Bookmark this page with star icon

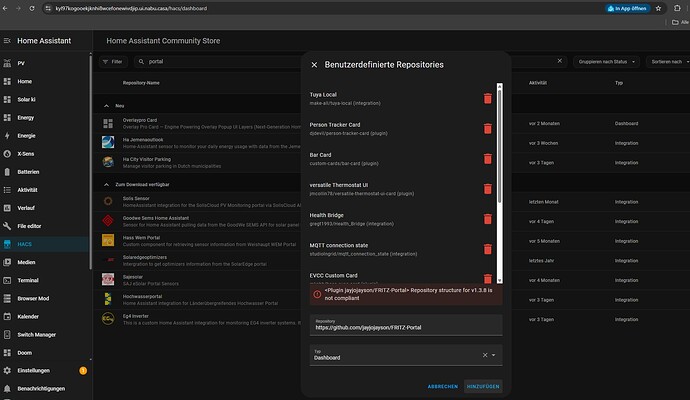click(658, 8)
